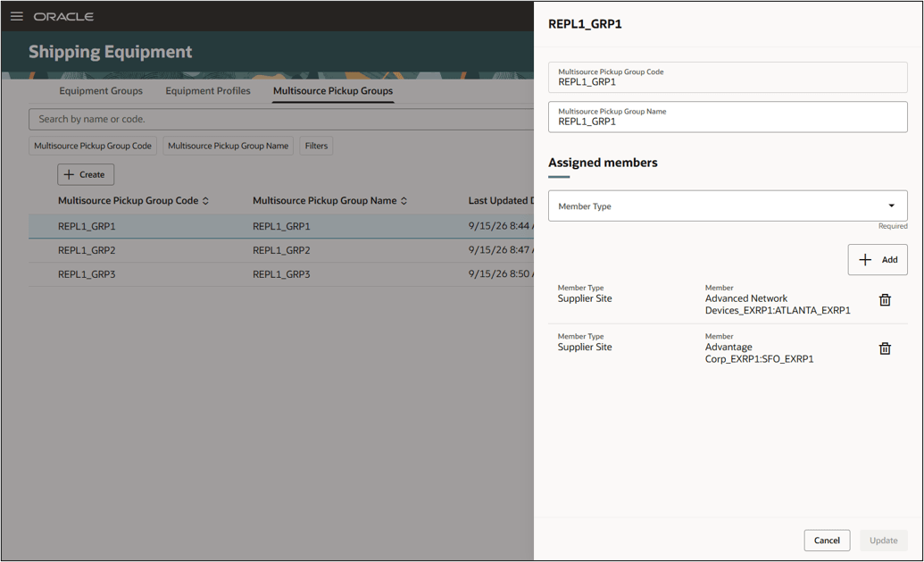The image size is (924, 562).
Task: Click Multisource Pickup Group Name filter chip
Action: [228, 146]
